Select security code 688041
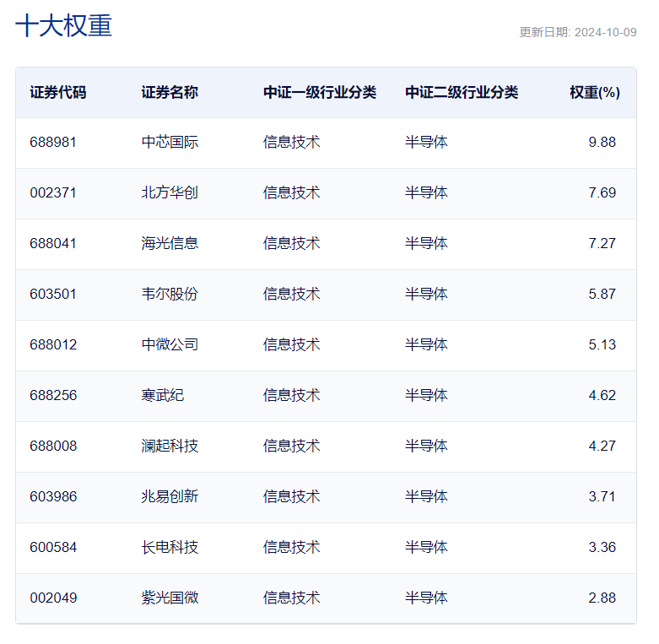The image size is (659, 644). (x=53, y=243)
